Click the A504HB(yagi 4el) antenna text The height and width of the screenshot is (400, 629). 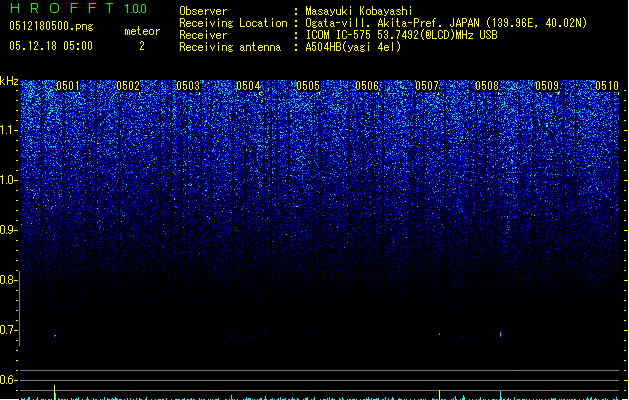[x=353, y=47]
